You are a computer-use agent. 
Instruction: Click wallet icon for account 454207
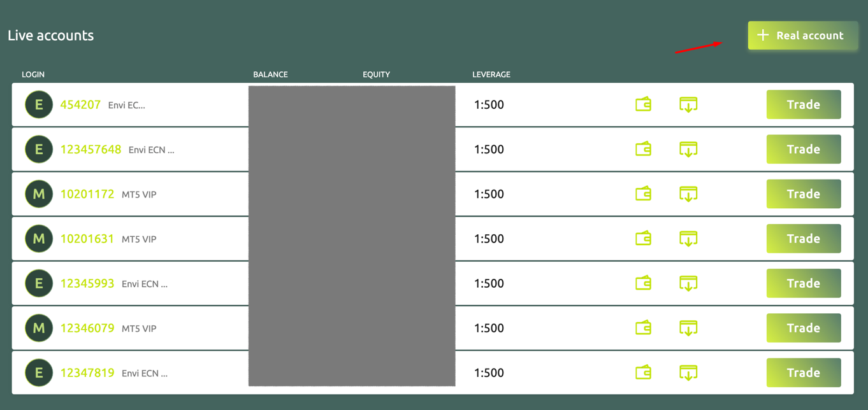coord(643,104)
